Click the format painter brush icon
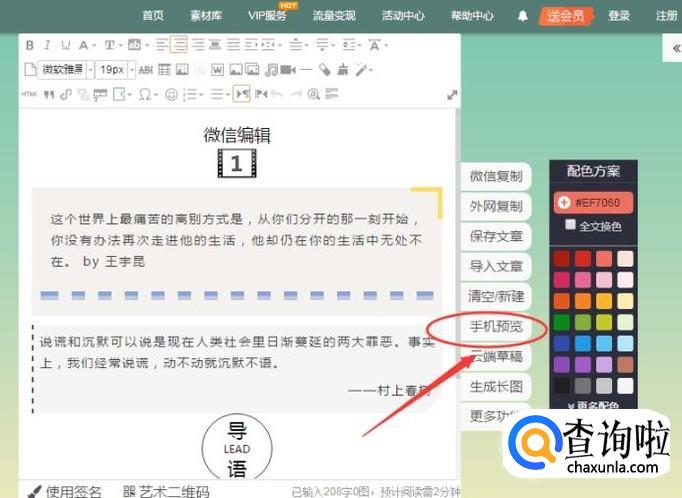The width and height of the screenshot is (682, 498). [x=324, y=70]
